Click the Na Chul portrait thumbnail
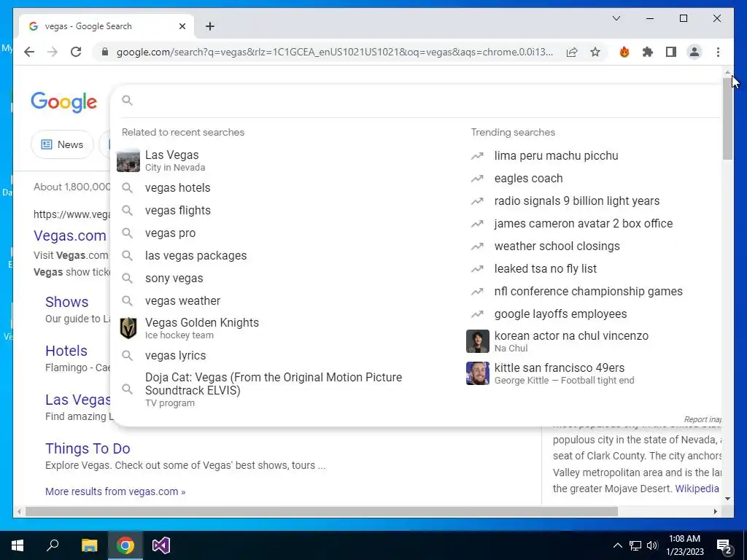Image resolution: width=747 pixels, height=560 pixels. [477, 341]
